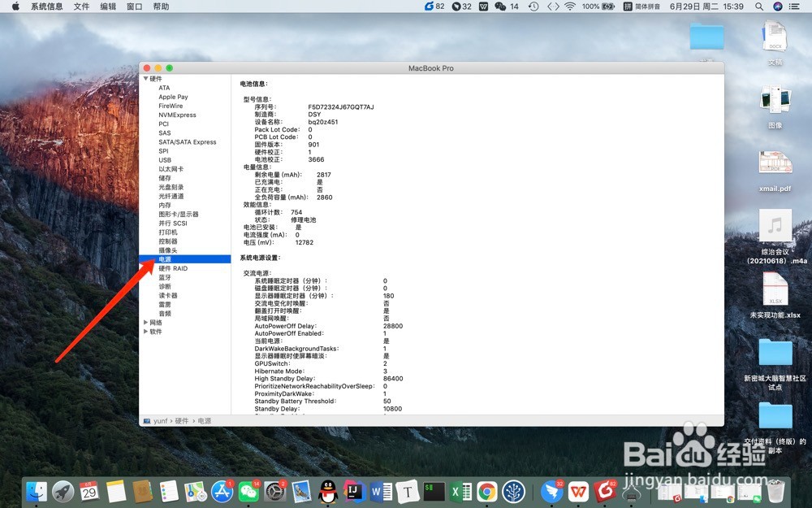Open the Apple menu
This screenshot has height=508, width=812.
click(15, 7)
